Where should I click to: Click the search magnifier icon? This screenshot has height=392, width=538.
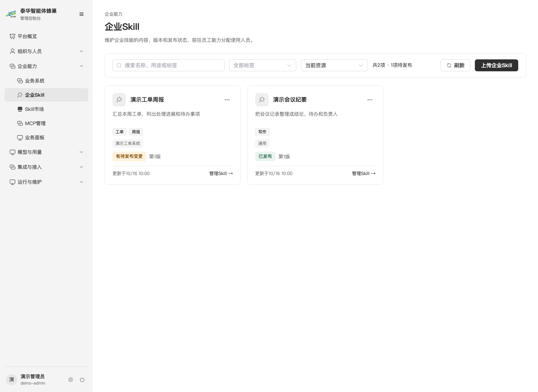pos(119,65)
